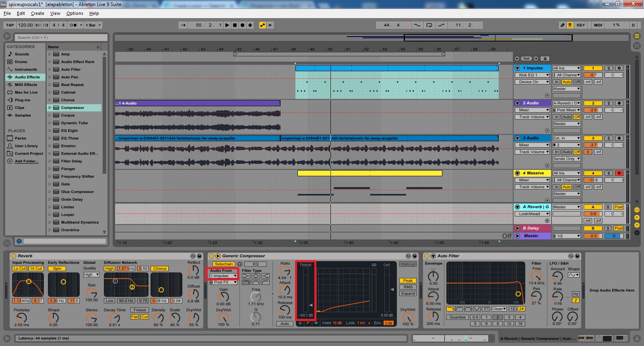This screenshot has height=346, width=644.
Task: Adjust the Auto Filter Freq knob
Action: [536, 276]
